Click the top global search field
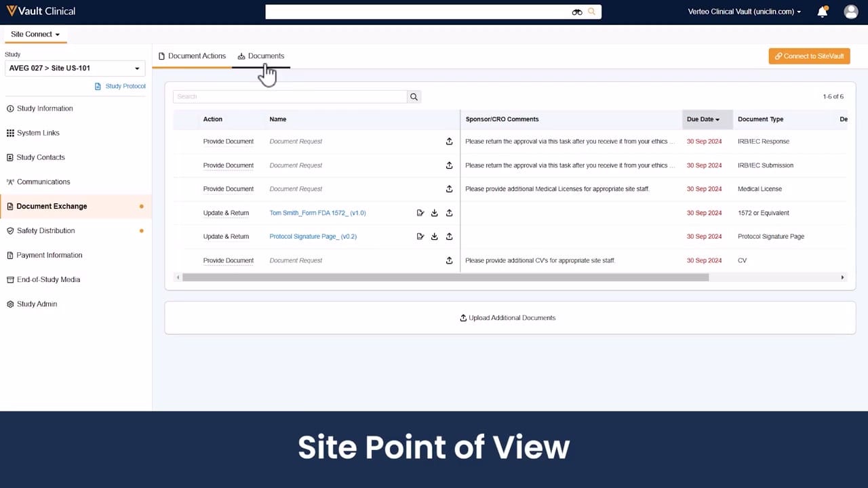 point(418,12)
